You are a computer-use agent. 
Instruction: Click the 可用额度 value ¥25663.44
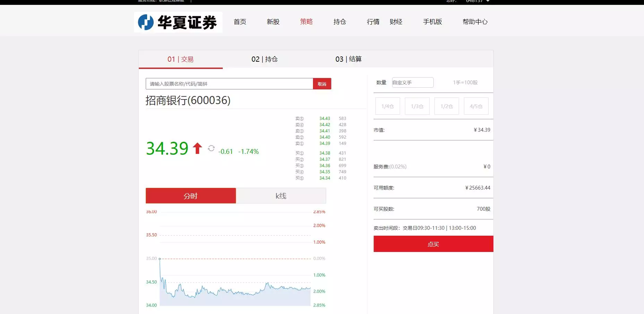(478, 188)
